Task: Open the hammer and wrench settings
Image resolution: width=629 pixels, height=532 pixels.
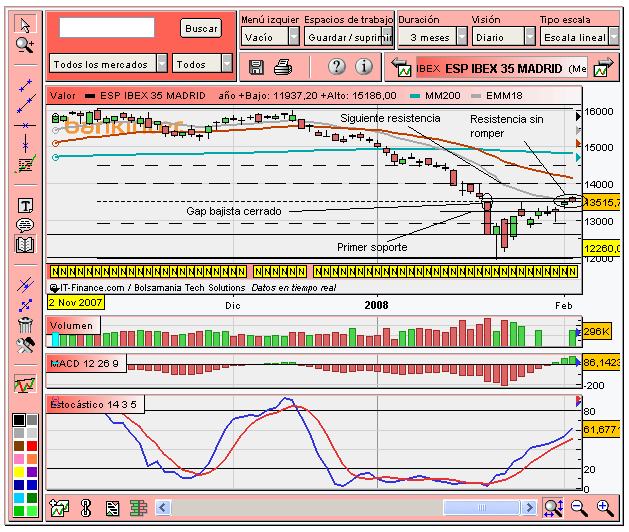Action: (x=25, y=345)
